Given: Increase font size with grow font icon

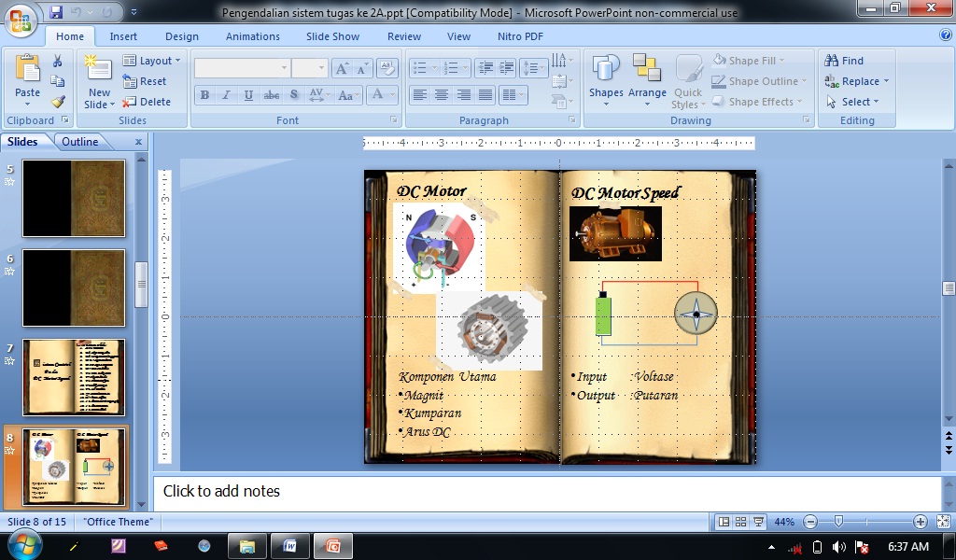Looking at the screenshot, I should click(342, 68).
